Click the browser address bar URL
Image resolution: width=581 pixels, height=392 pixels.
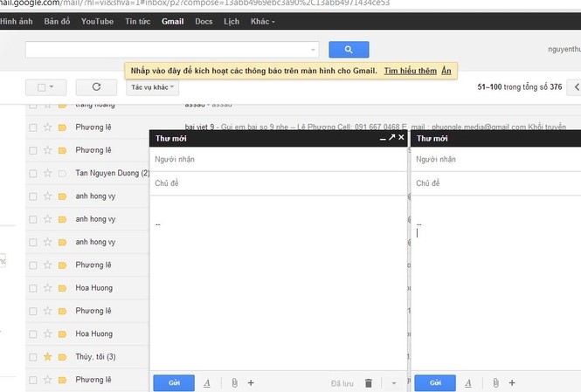point(195,3)
